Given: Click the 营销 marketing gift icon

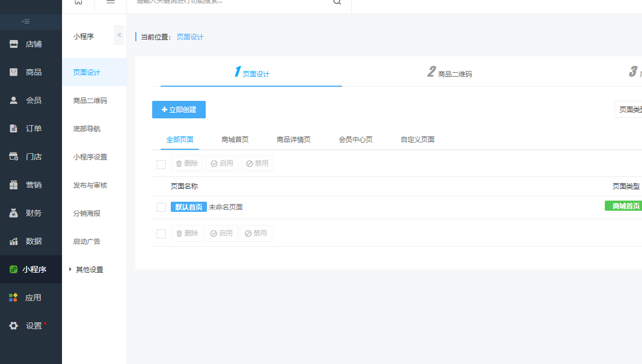Looking at the screenshot, I should click(14, 185).
